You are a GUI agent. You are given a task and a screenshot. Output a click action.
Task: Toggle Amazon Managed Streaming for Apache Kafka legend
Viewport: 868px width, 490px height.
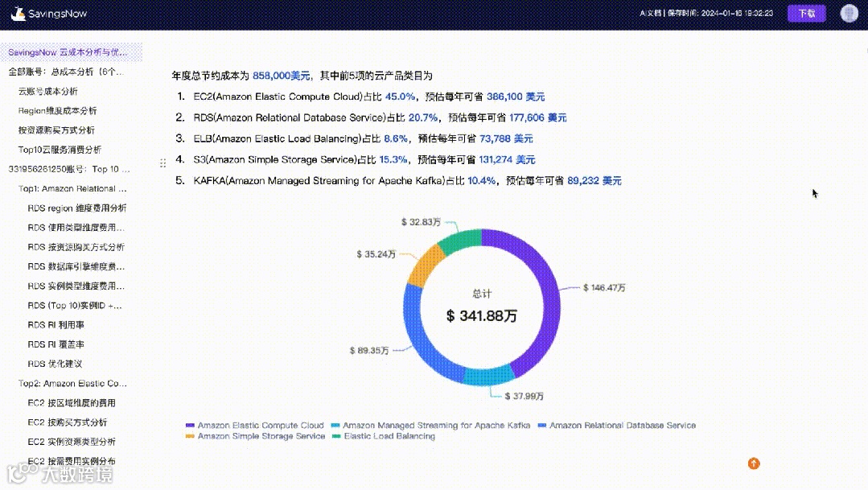[x=430, y=425]
